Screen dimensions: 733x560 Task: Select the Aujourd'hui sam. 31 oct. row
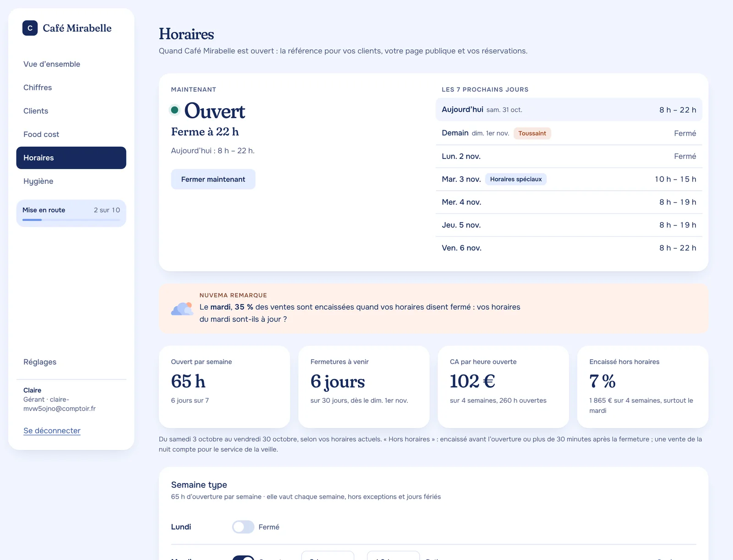[x=569, y=110]
